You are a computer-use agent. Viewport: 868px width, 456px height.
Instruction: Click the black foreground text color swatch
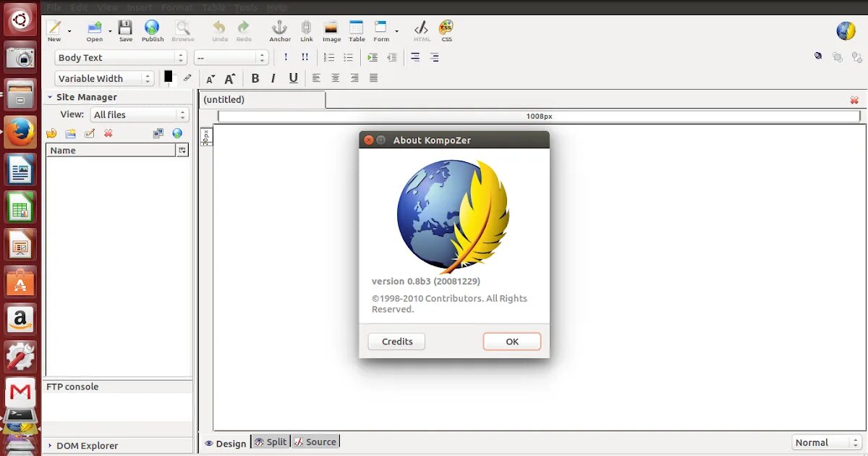coord(169,76)
